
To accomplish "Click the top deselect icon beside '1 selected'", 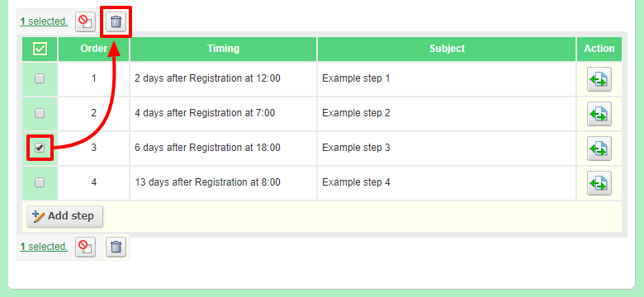I will click(85, 21).
